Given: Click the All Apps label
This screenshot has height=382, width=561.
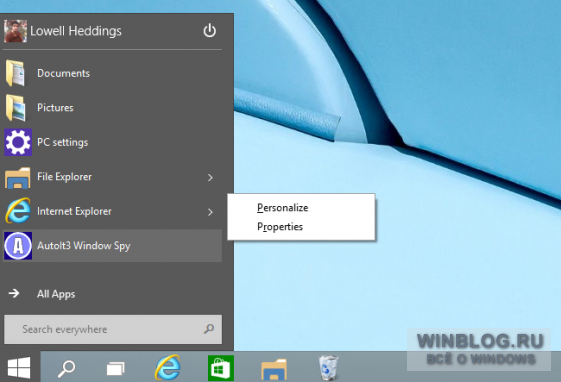Looking at the screenshot, I should click(x=56, y=294).
